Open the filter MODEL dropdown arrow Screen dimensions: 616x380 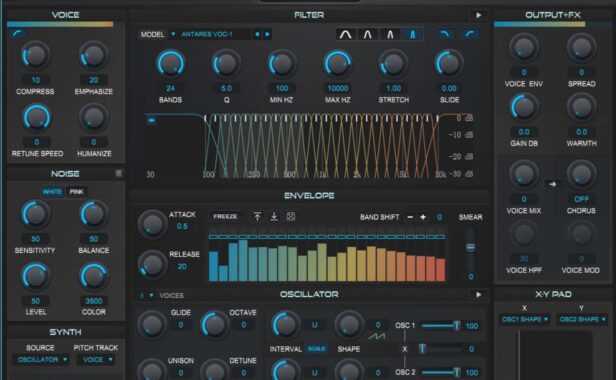click(173, 34)
